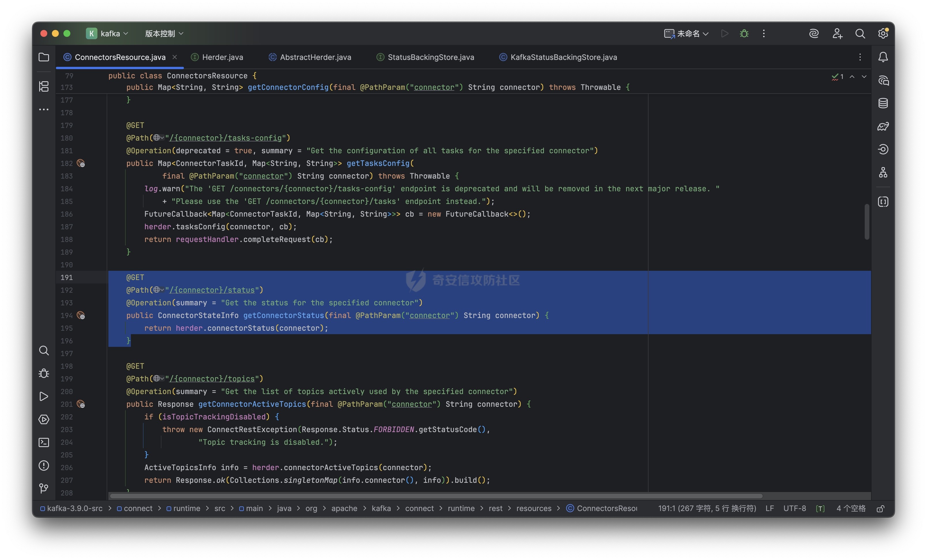
Task: Click kafka-3.9.0-src breadcrumb
Action: coord(71,508)
